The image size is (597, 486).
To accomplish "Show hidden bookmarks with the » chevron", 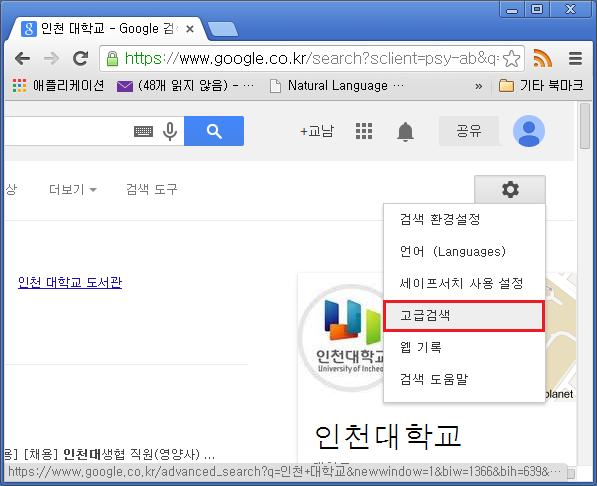I will click(x=479, y=86).
